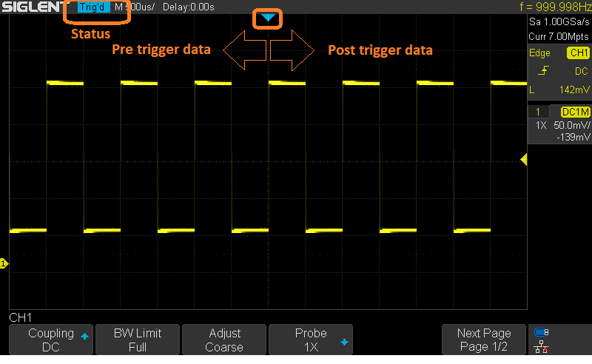Click the trigger level 142mV readout
Viewport: 592px width, 364px height.
[574, 90]
